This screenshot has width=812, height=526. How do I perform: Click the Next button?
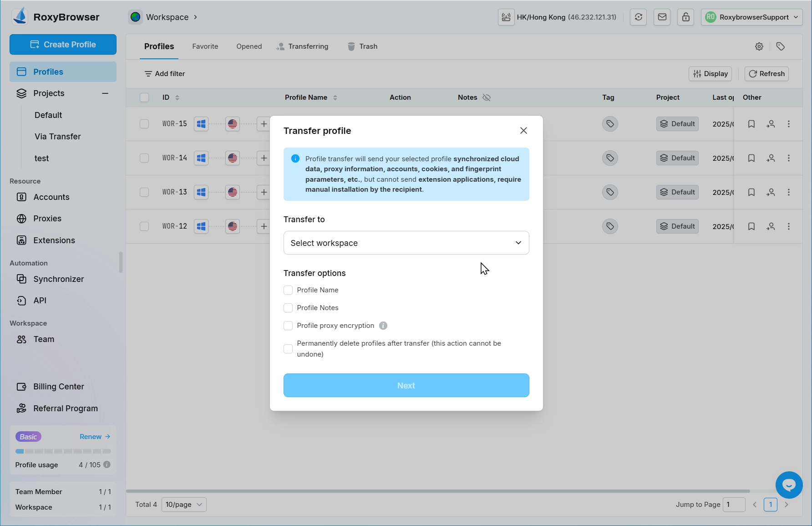(406, 385)
